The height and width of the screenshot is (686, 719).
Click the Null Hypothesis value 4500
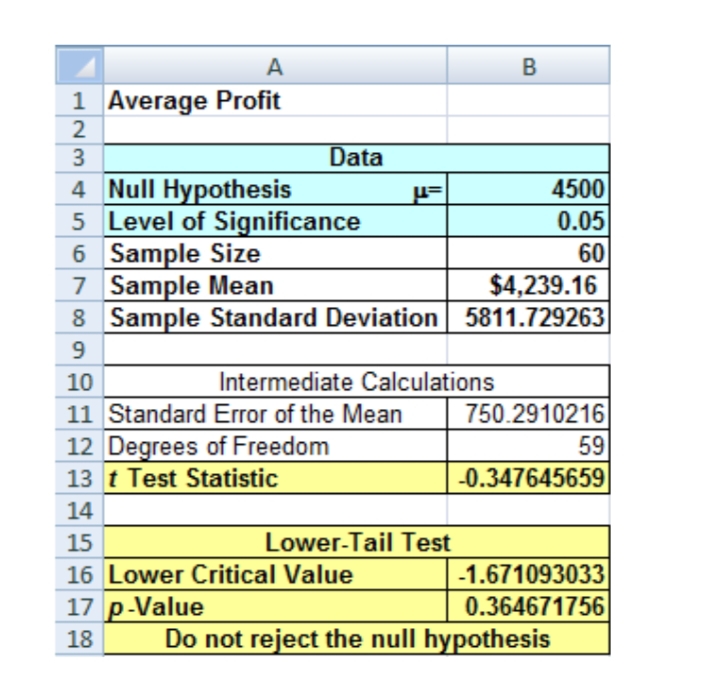point(574,189)
